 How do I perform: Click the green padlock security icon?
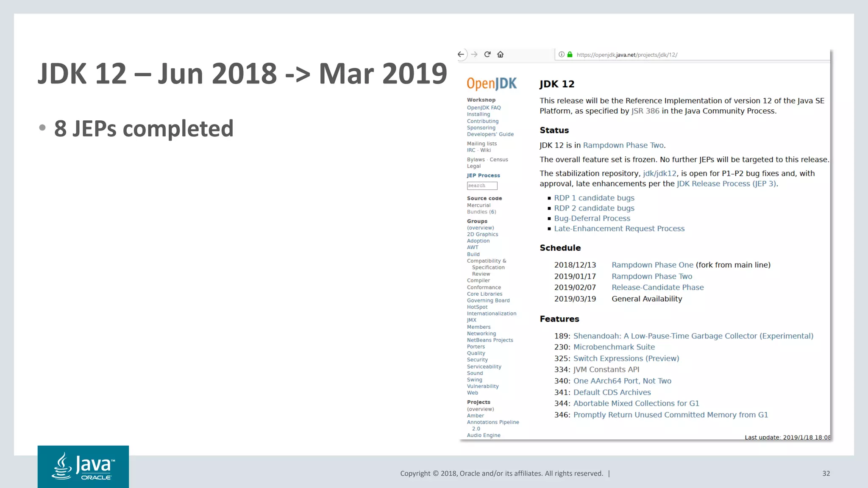pos(570,54)
